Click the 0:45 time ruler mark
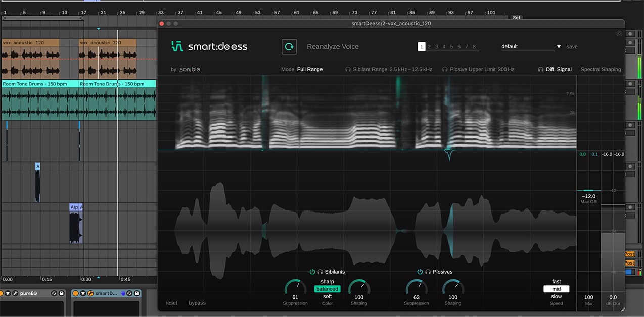Image resolution: width=644 pixels, height=317 pixels. (x=125, y=279)
